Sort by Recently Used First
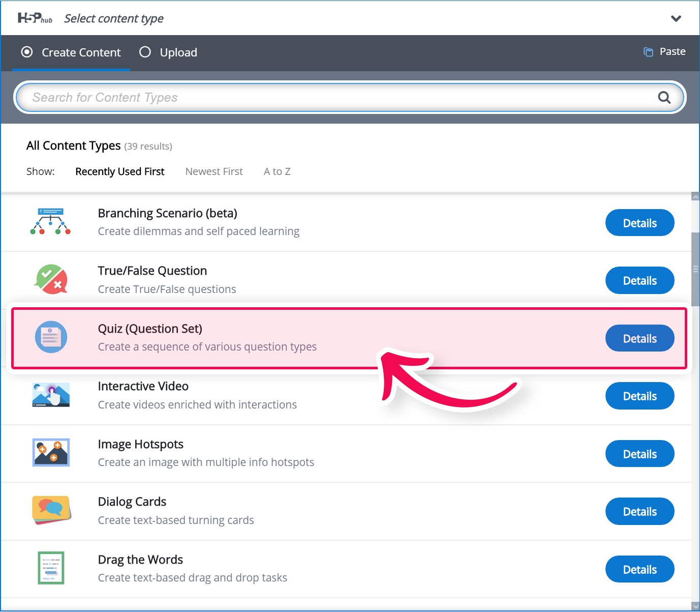Image resolution: width=700 pixels, height=612 pixels. tap(120, 171)
